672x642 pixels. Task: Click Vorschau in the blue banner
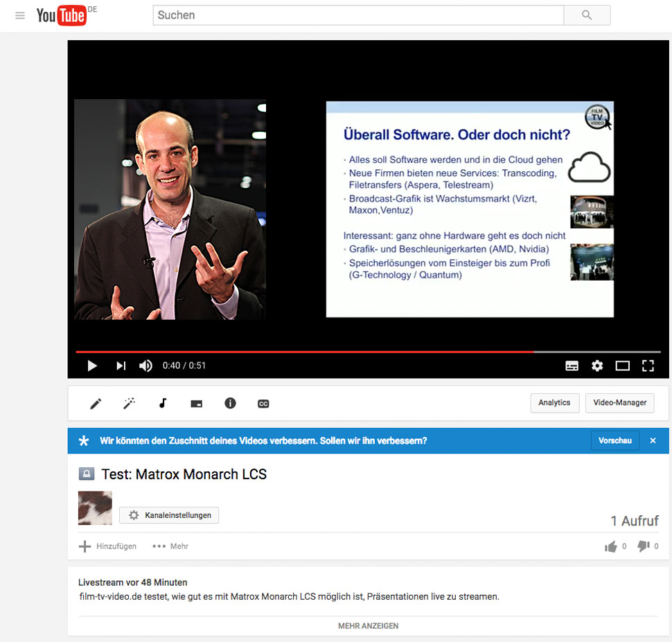tap(615, 440)
